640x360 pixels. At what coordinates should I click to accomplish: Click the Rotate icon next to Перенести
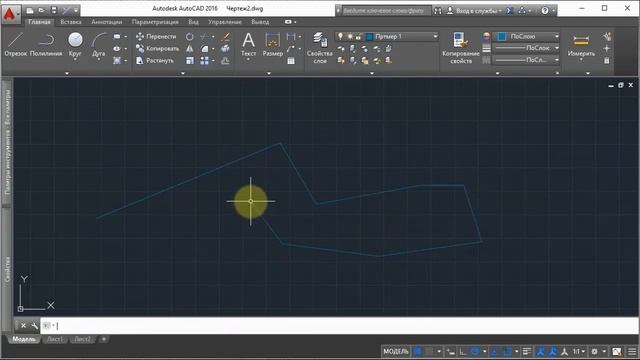[190, 37]
